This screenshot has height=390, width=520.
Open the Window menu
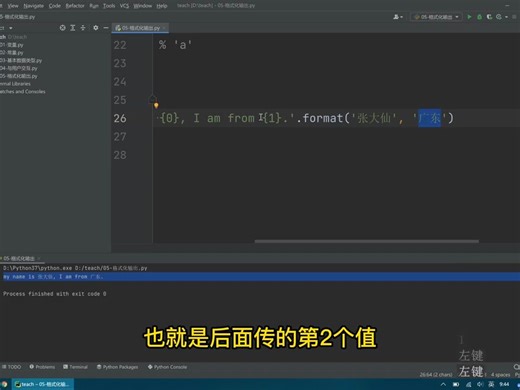(x=143, y=6)
